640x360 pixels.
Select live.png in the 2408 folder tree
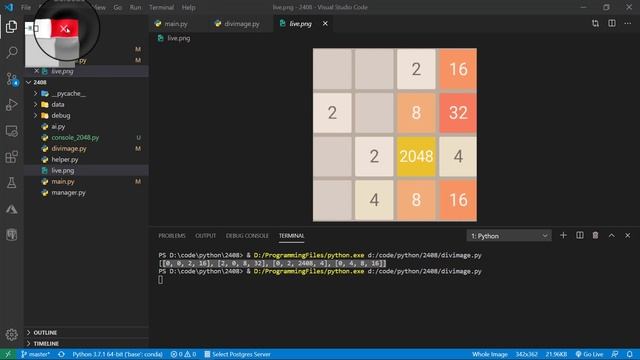point(62,171)
